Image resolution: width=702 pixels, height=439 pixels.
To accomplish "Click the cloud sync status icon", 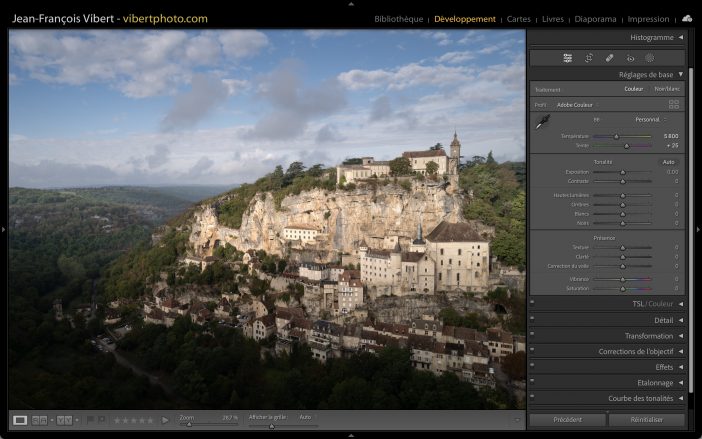I will [687, 18].
